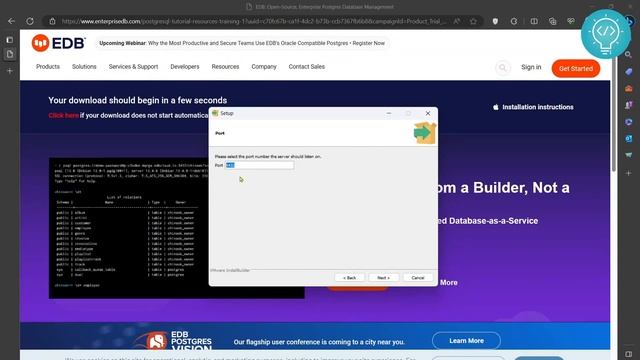Open Collections icon in browser toolbar
This screenshot has height=360, width=640.
553,21
